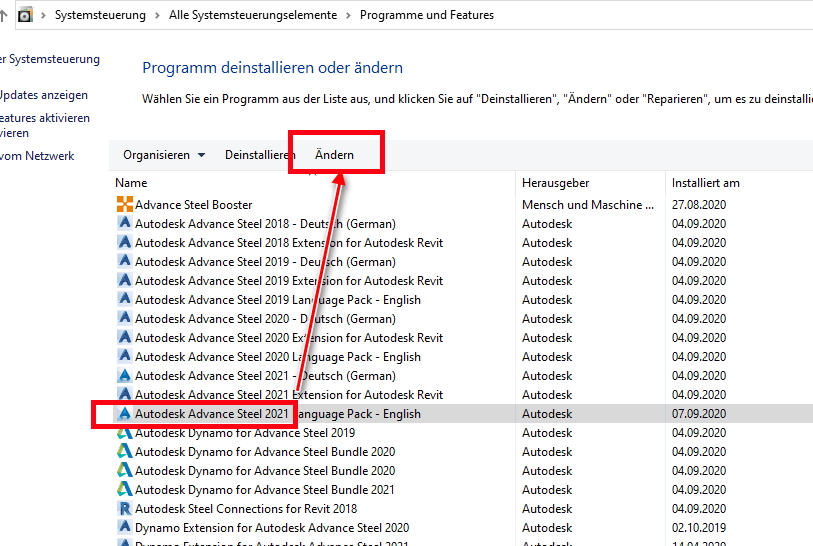Click install date 07.09.2020
813x546 pixels.
[699, 414]
